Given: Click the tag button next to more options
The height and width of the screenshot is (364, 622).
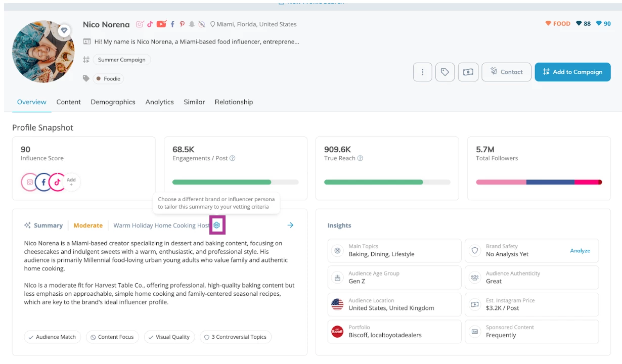Looking at the screenshot, I should (x=445, y=72).
